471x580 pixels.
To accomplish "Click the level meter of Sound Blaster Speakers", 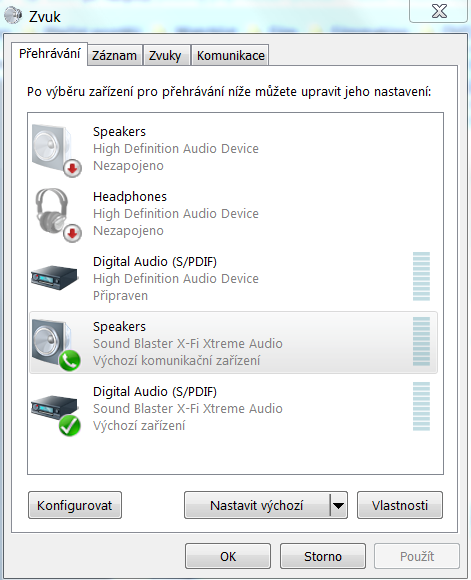I will [421, 341].
